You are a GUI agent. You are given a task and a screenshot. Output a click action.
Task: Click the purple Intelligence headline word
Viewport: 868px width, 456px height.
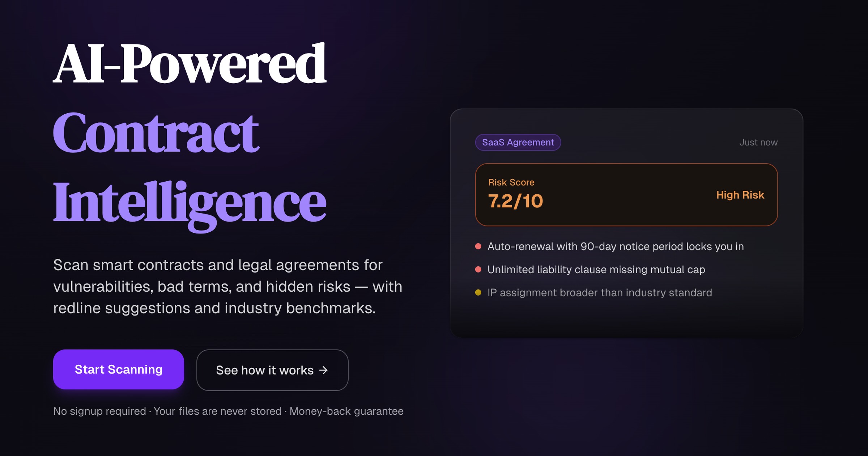[x=190, y=202]
